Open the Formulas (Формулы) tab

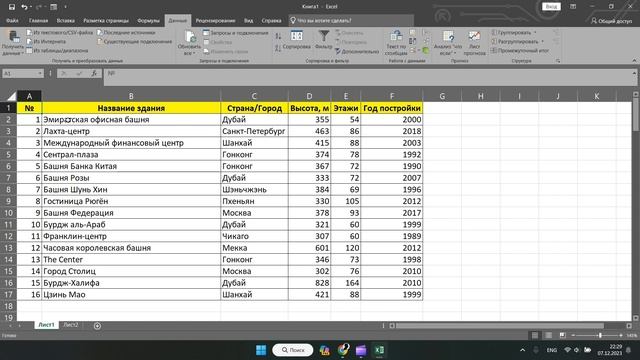[x=149, y=20]
